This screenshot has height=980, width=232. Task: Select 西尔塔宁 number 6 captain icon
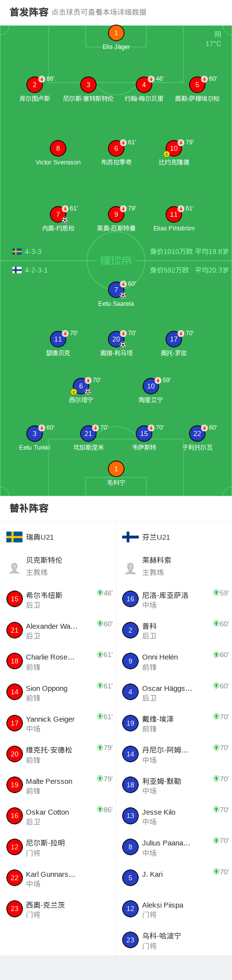tap(81, 386)
